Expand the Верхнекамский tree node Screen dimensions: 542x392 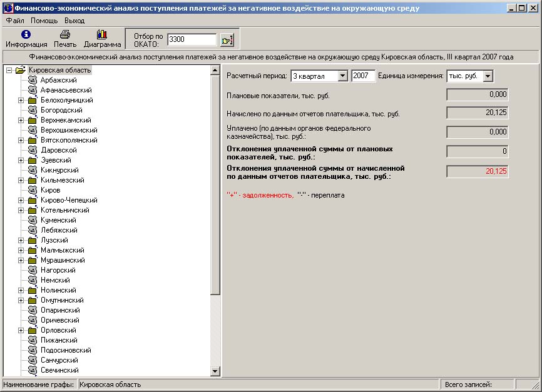(21, 120)
